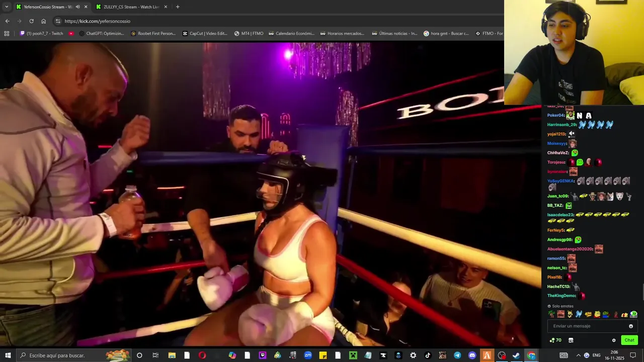Open the notification center icon
This screenshot has width=644, height=362.
click(x=633, y=355)
